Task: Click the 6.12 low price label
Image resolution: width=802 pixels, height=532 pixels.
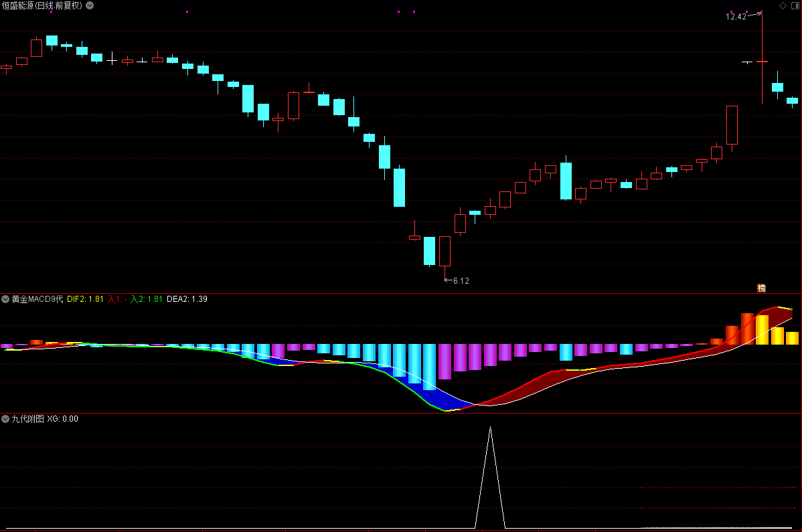Action: point(461,281)
